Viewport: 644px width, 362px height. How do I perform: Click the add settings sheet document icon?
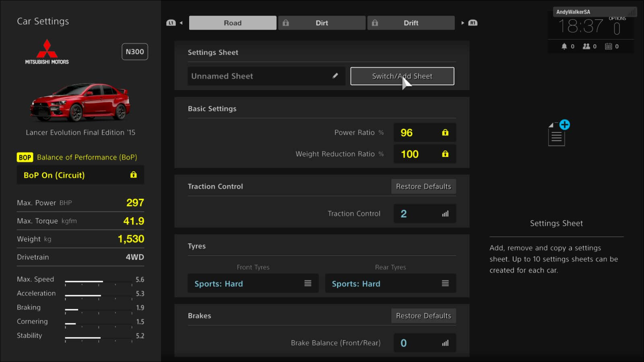click(559, 133)
